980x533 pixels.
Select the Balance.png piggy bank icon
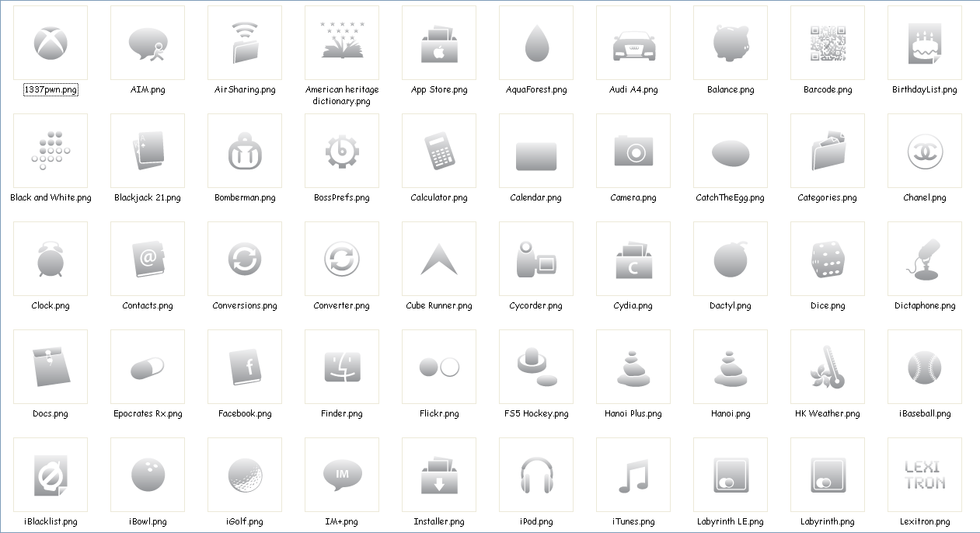pos(731,43)
